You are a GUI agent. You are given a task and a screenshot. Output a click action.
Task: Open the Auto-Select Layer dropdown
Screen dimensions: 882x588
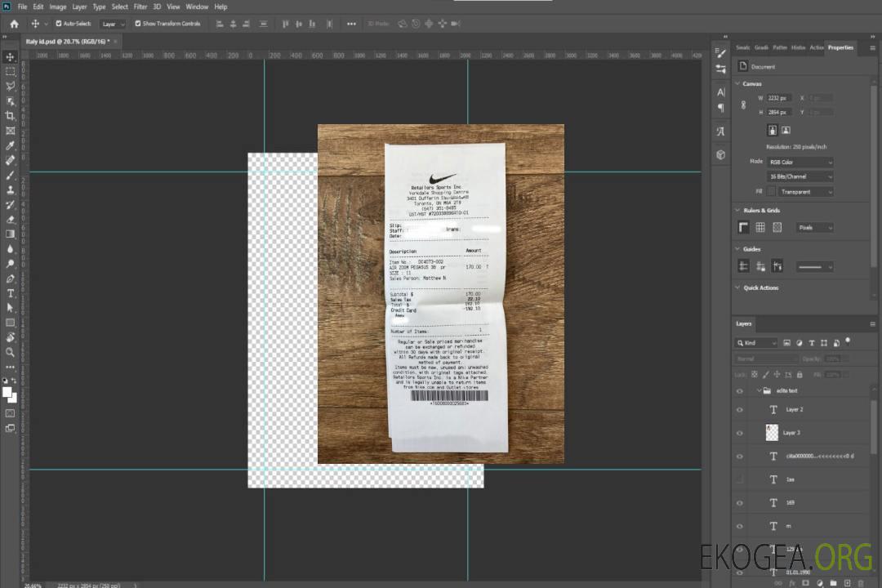coord(113,24)
